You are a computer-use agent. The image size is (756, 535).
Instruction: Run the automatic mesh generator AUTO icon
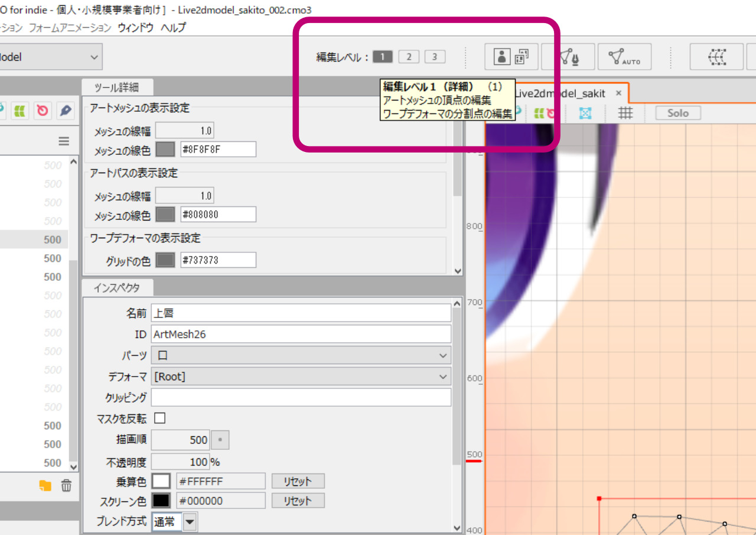[x=624, y=57]
